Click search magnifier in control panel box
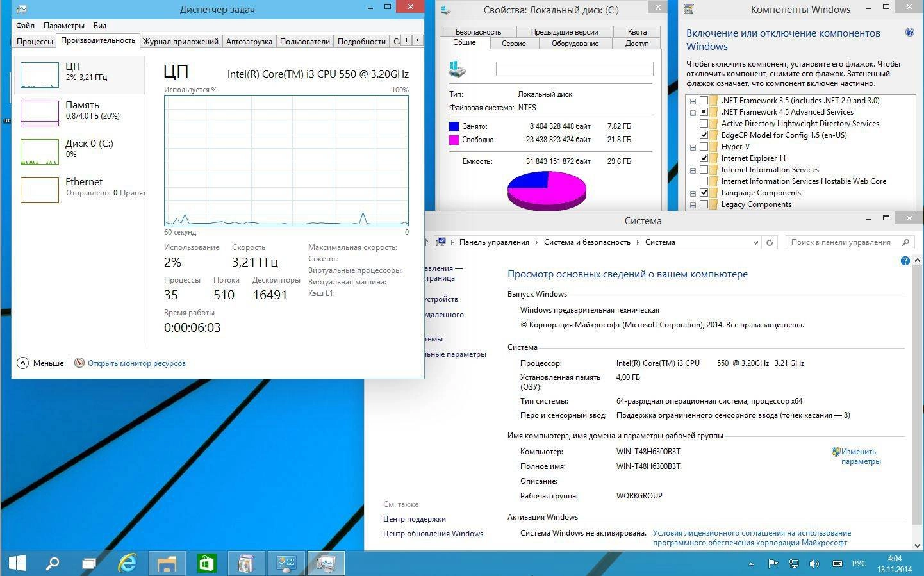Screen dimensions: 924x576 point(905,242)
